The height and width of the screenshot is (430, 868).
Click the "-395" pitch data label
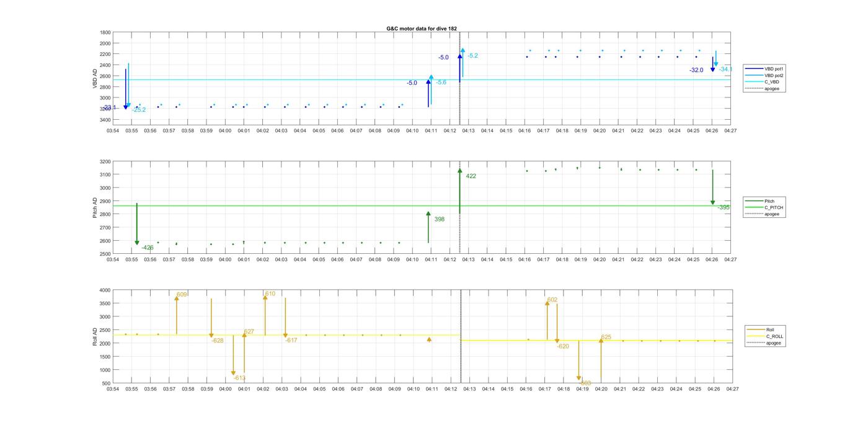click(x=724, y=207)
